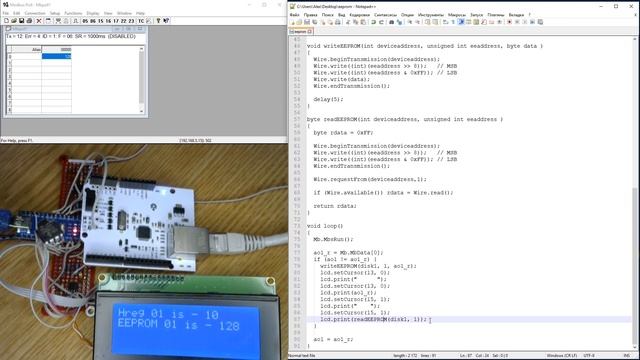Open the Display menu in Modbus Poll
640x360 pixels.
click(93, 13)
